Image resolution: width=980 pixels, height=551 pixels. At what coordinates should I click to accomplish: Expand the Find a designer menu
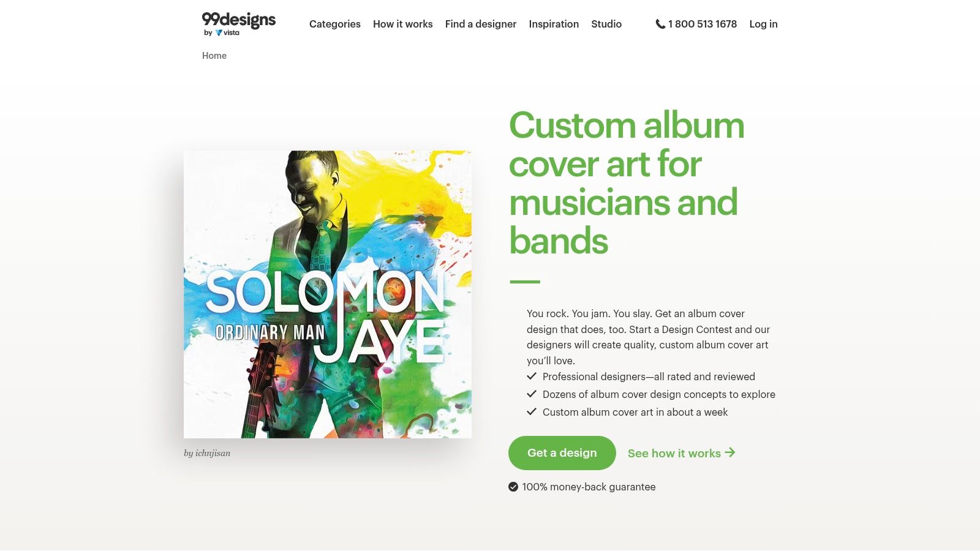pyautogui.click(x=481, y=24)
